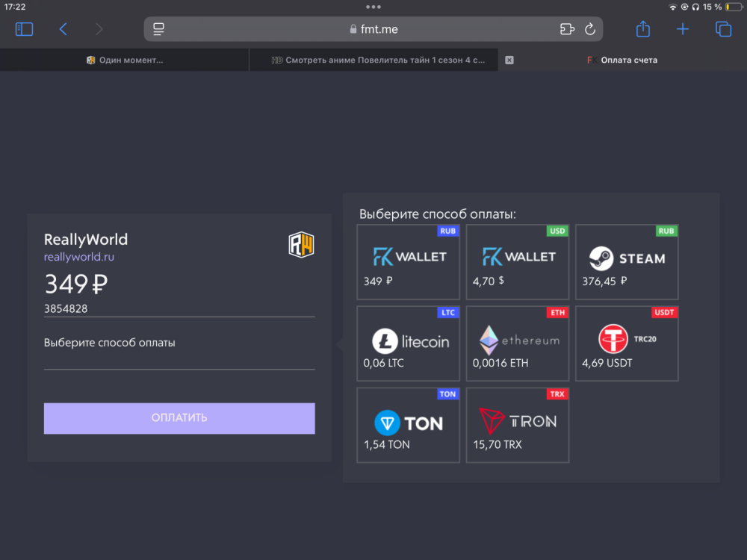Choose TRON payment 15,70 TRX
This screenshot has height=560, width=747.
pyautogui.click(x=518, y=425)
